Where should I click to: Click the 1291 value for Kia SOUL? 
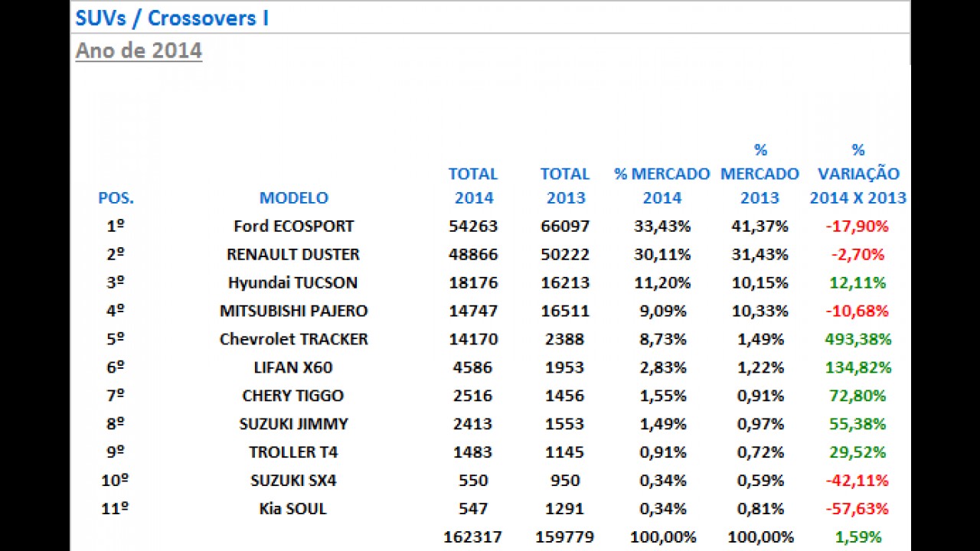[565, 509]
